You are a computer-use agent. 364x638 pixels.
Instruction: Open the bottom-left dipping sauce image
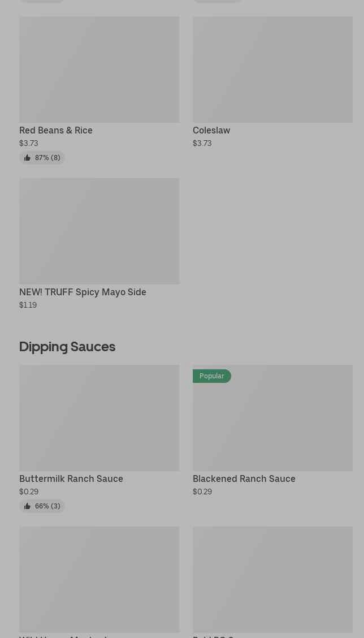coord(99,579)
